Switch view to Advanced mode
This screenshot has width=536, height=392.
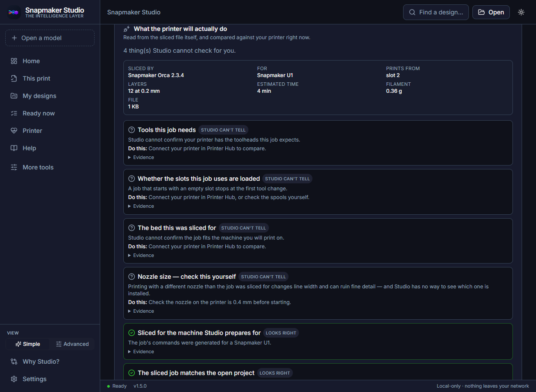click(x=72, y=344)
